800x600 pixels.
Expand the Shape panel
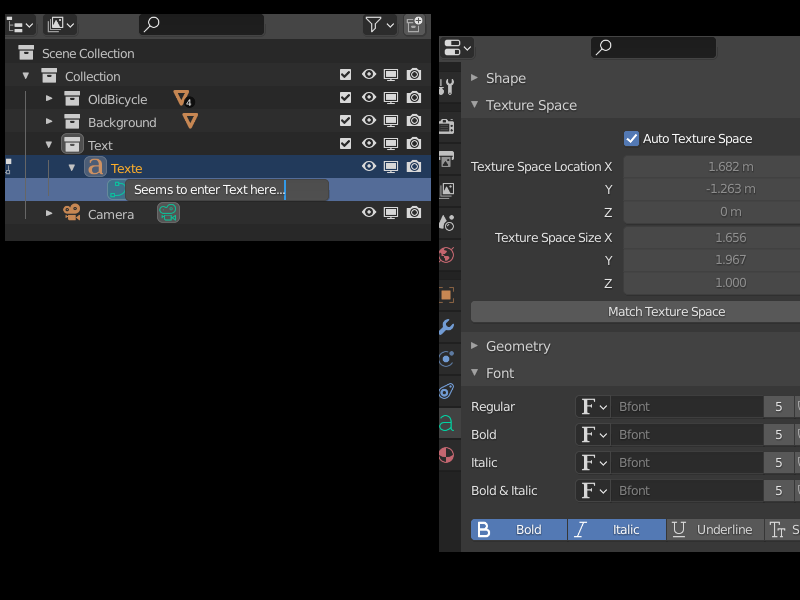pyautogui.click(x=474, y=78)
